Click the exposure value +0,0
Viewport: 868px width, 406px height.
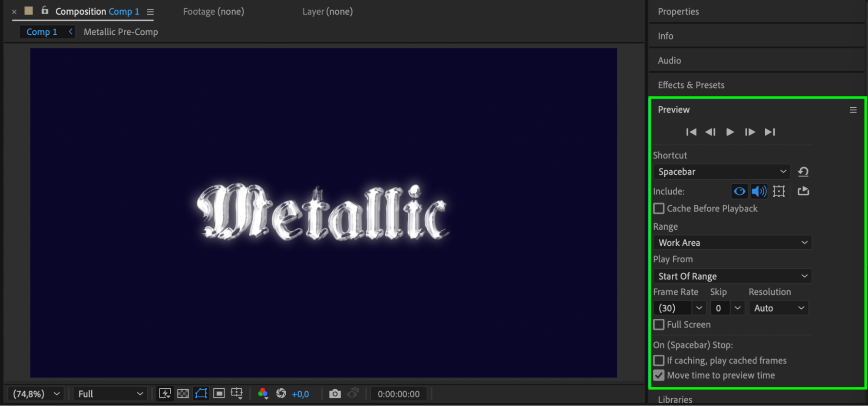tap(300, 394)
